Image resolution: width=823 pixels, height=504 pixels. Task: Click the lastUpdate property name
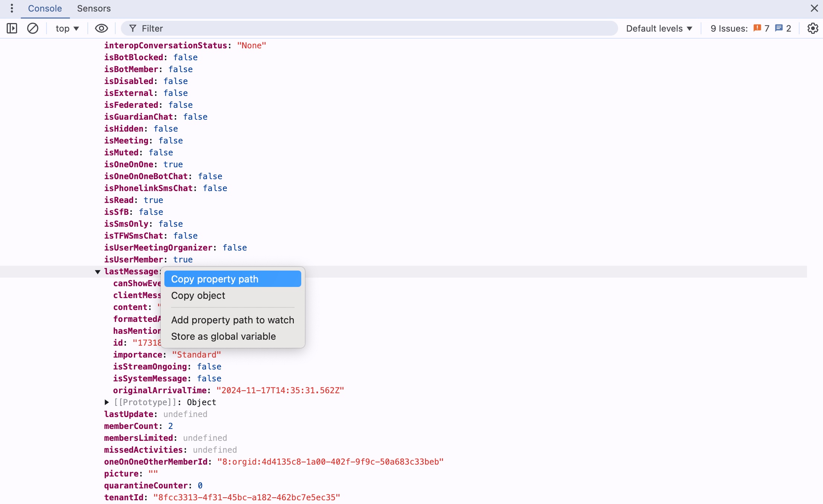click(x=129, y=414)
